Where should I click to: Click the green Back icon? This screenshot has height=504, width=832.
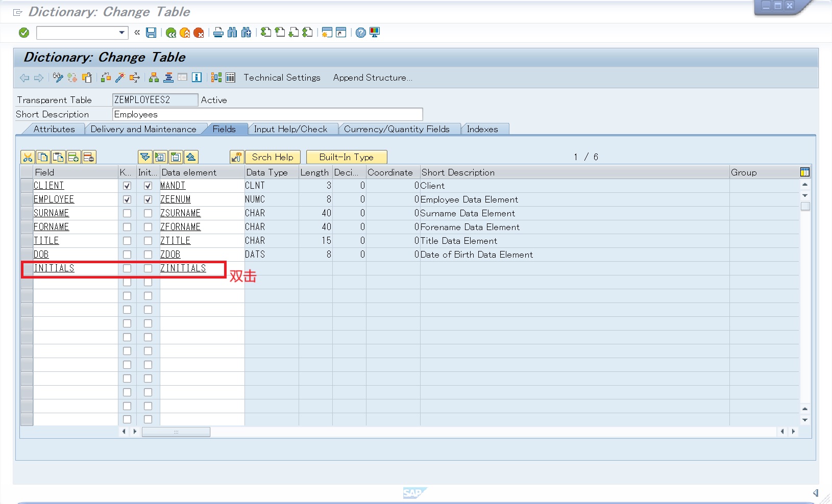(x=171, y=33)
